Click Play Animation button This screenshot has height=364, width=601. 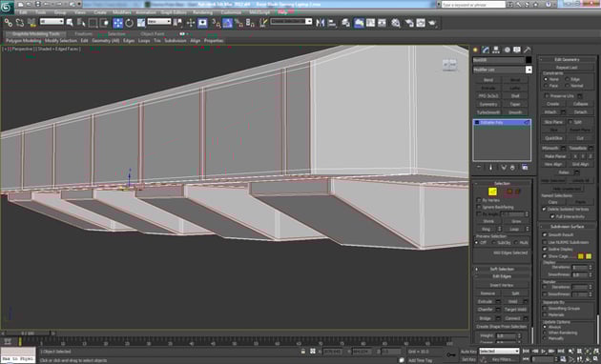[544, 351]
